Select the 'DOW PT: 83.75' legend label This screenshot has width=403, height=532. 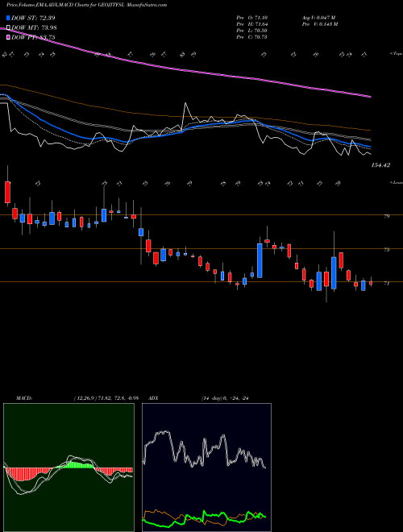tap(33, 38)
